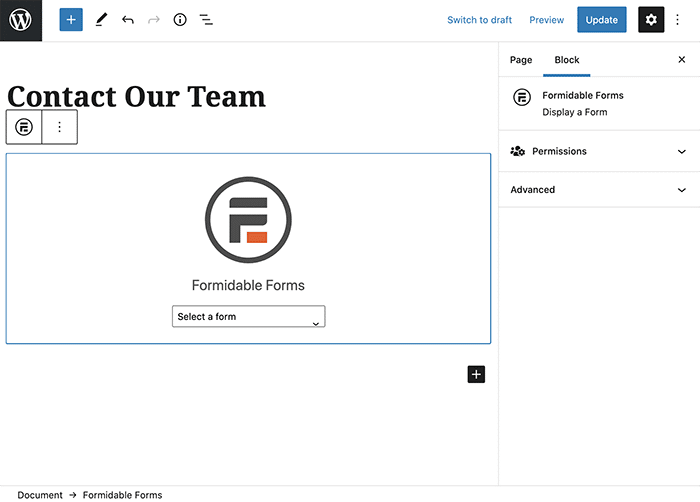
Task: Click the Formidable Forms block label text
Action: pyautogui.click(x=248, y=285)
